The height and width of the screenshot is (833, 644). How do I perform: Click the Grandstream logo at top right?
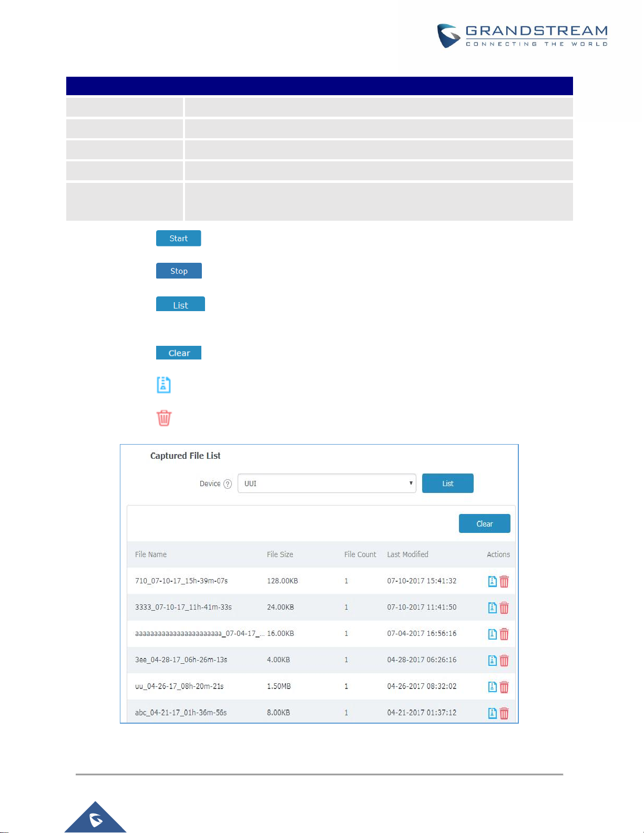(x=523, y=36)
